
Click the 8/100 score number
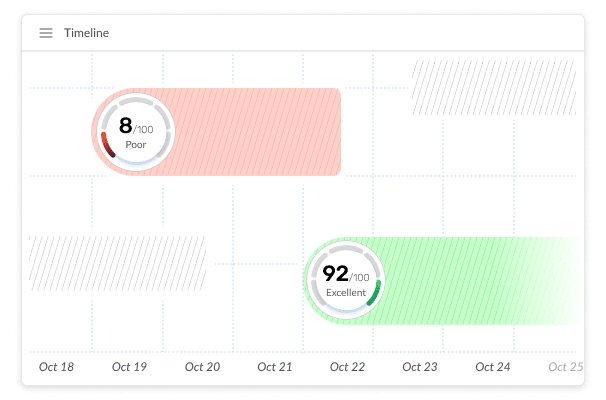[x=136, y=126]
